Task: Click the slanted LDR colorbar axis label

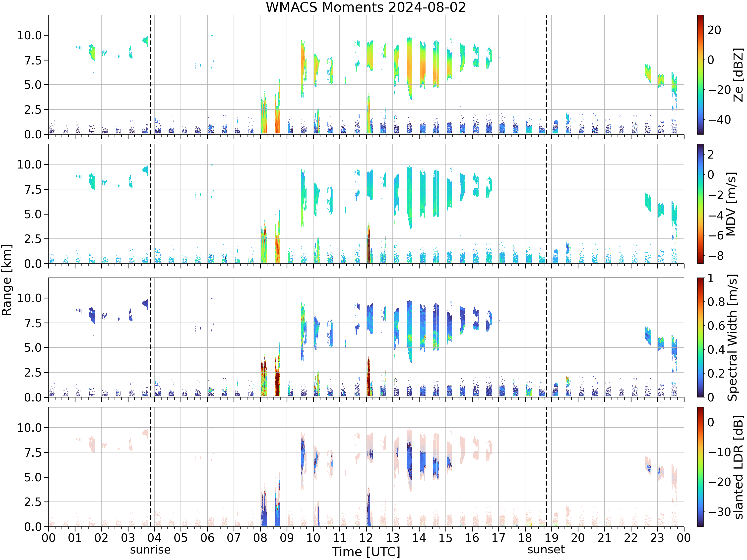Action: 739,467
